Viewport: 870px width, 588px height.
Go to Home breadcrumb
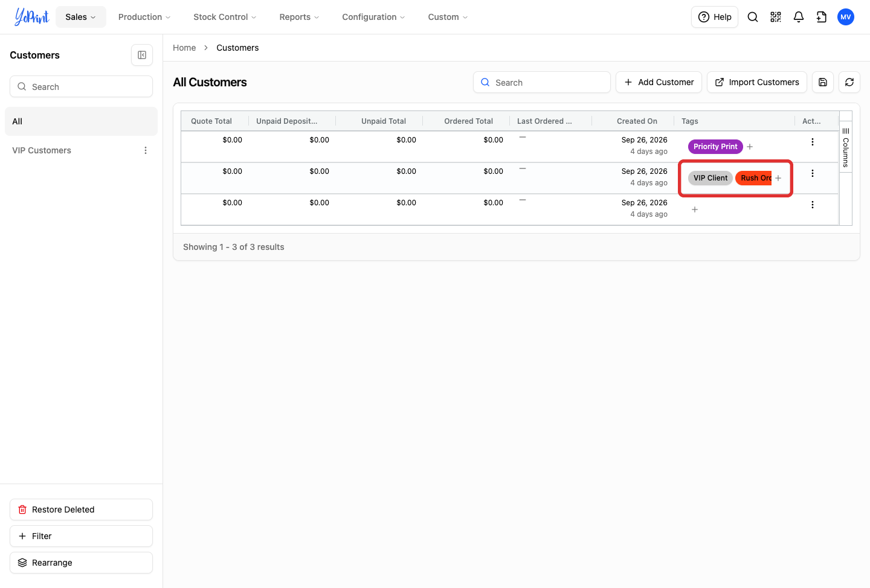tap(184, 48)
